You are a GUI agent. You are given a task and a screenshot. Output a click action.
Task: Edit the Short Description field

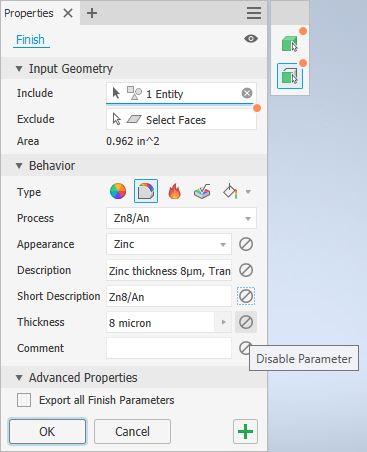click(x=169, y=296)
